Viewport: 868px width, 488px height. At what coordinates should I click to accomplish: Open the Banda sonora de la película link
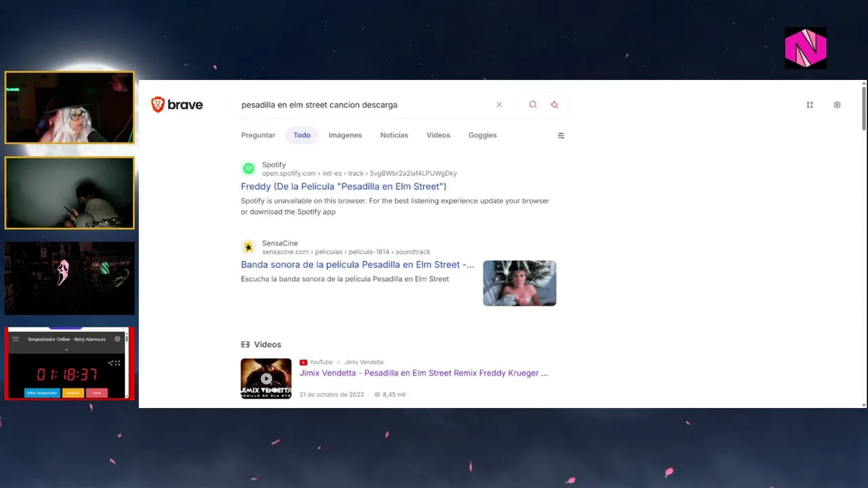357,264
